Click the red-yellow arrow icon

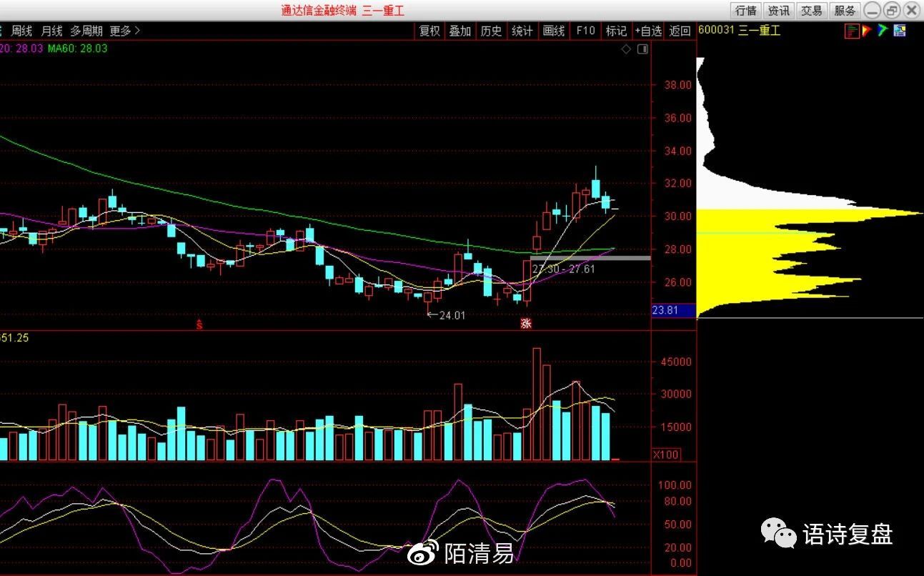(x=867, y=31)
